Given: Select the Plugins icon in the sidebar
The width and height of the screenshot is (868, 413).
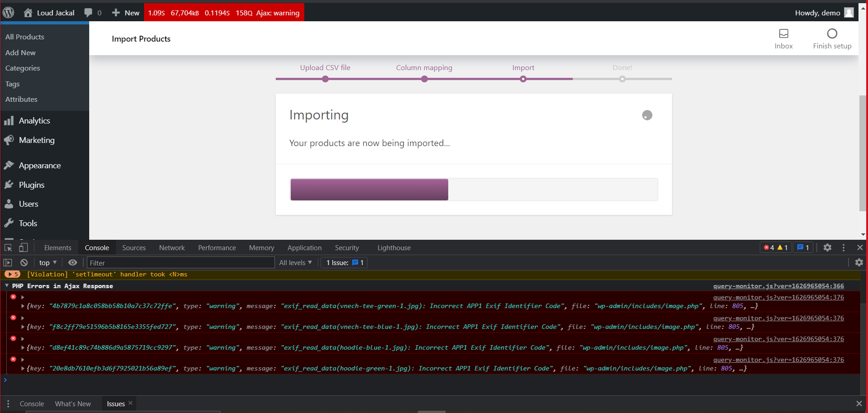Looking at the screenshot, I should tap(9, 185).
